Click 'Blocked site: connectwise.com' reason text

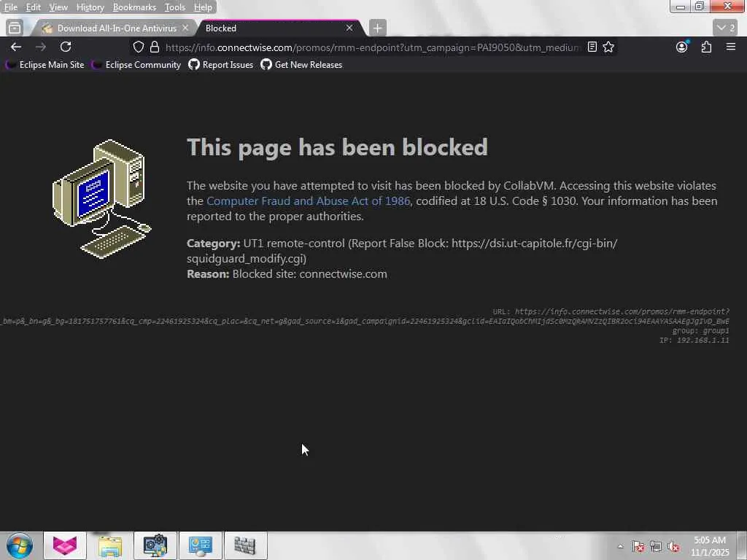(309, 274)
